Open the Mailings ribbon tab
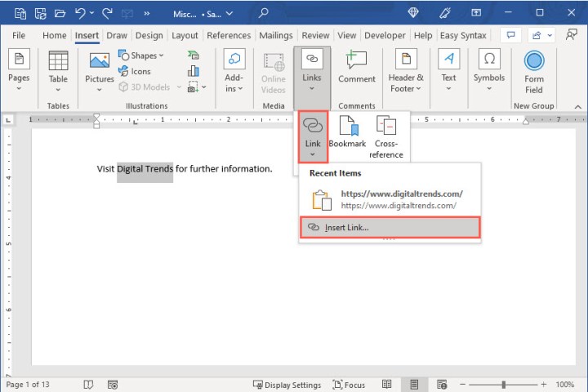The height and width of the screenshot is (392, 588). [x=275, y=36]
